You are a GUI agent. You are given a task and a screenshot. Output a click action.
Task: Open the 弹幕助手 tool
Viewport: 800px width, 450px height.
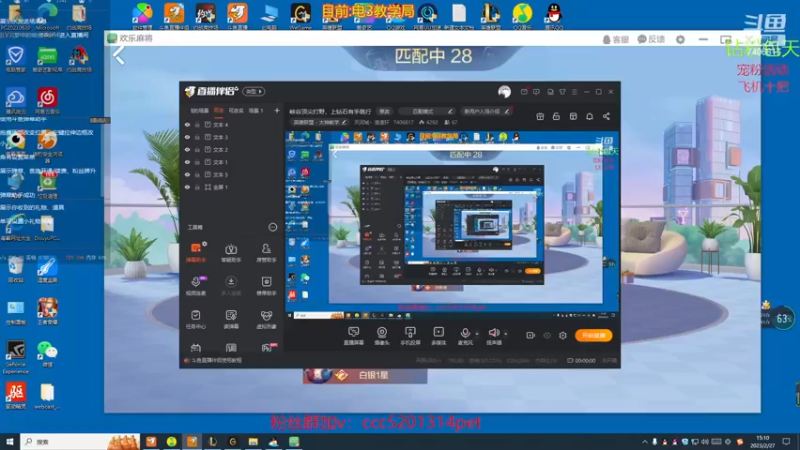pos(196,252)
